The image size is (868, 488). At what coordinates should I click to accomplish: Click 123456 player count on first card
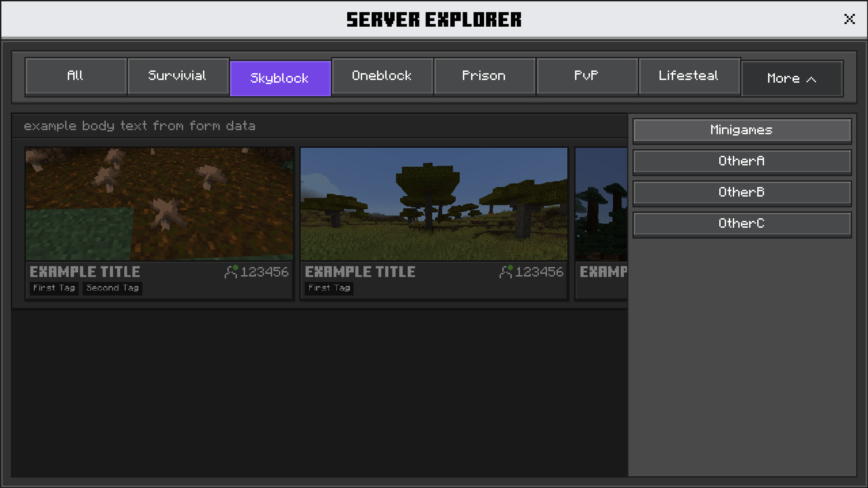(264, 272)
